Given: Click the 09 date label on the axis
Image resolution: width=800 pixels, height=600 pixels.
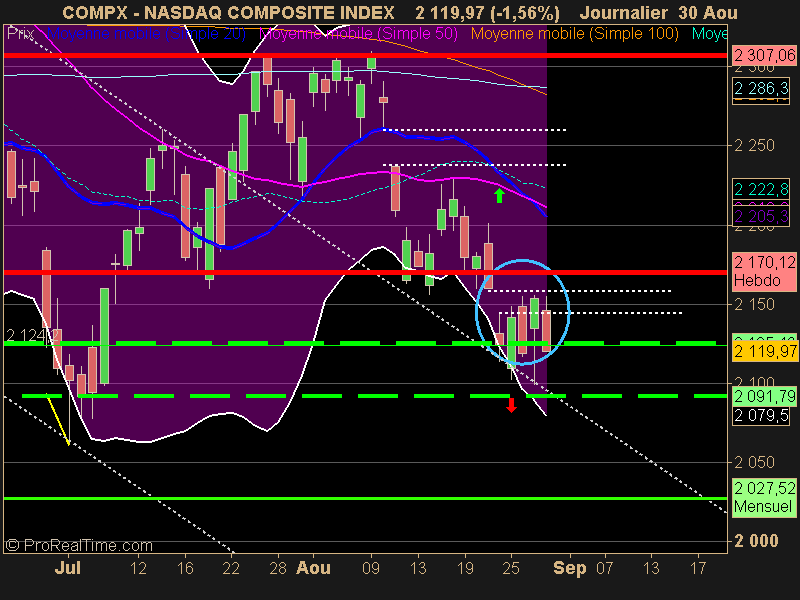Looking at the screenshot, I should [x=371, y=568].
